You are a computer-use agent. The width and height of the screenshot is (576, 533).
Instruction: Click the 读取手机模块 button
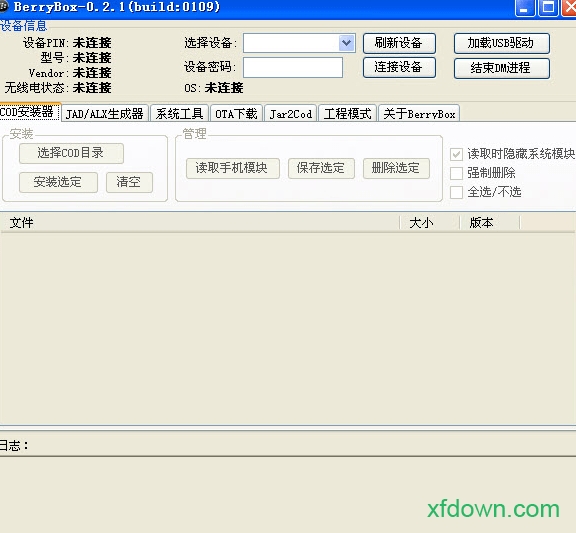click(233, 169)
